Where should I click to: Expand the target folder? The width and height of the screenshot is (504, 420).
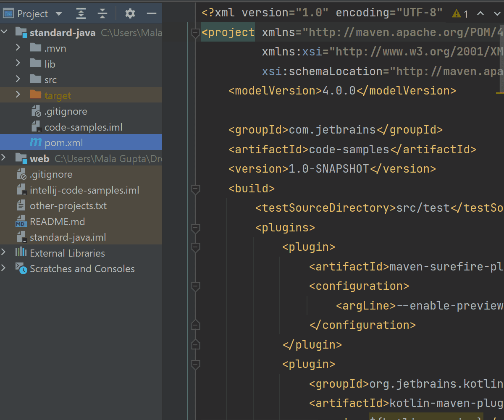[x=18, y=95]
